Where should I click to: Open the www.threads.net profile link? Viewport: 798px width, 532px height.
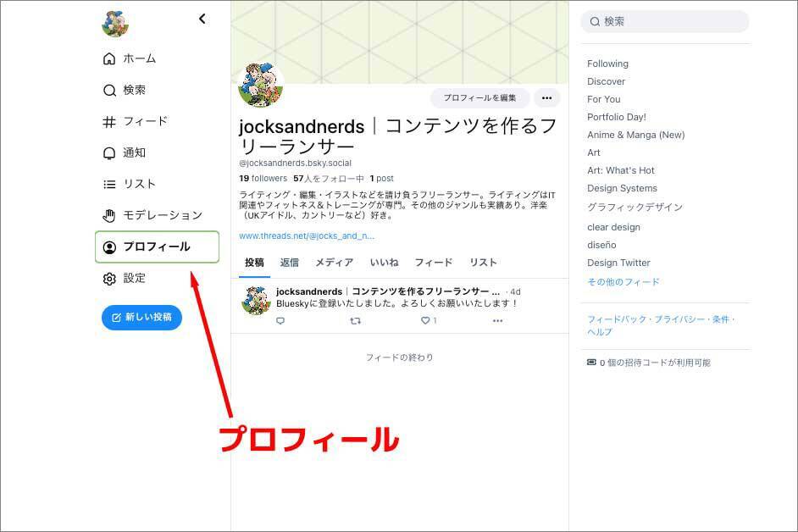(x=307, y=236)
